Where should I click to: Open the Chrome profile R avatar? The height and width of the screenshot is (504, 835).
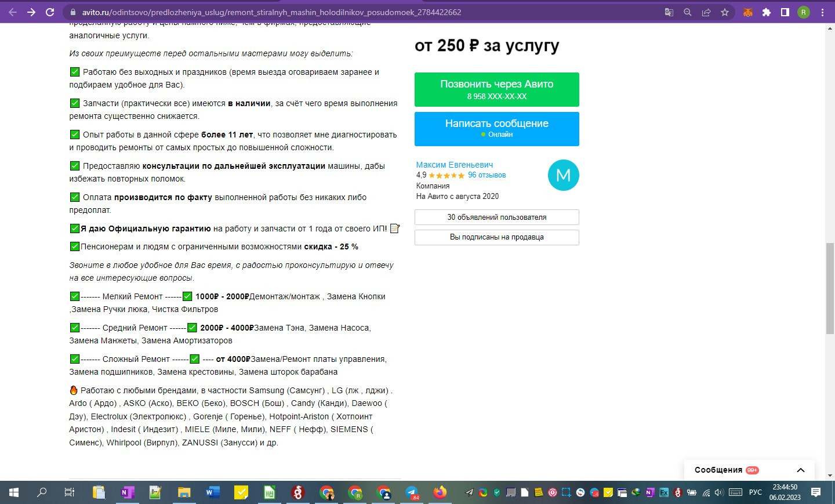tap(804, 12)
